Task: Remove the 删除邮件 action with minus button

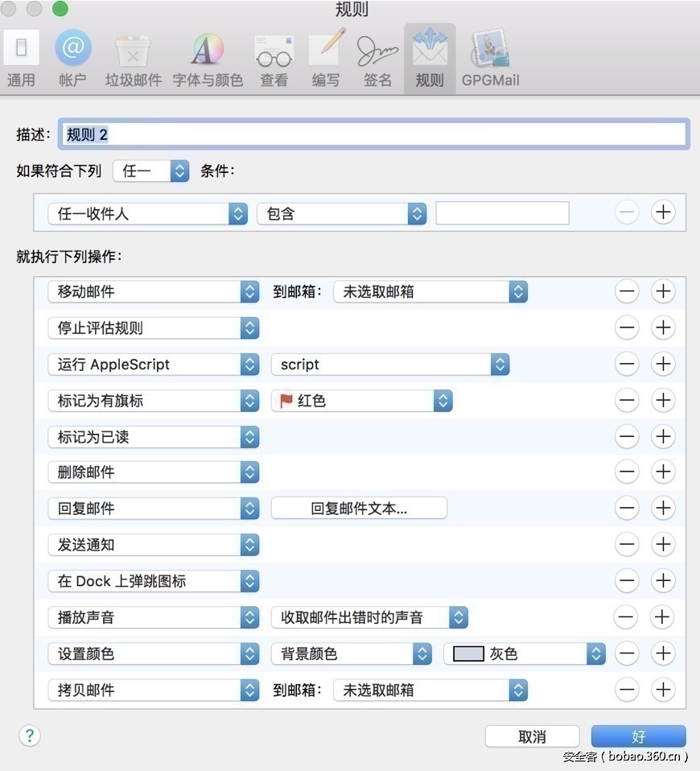Action: click(627, 472)
